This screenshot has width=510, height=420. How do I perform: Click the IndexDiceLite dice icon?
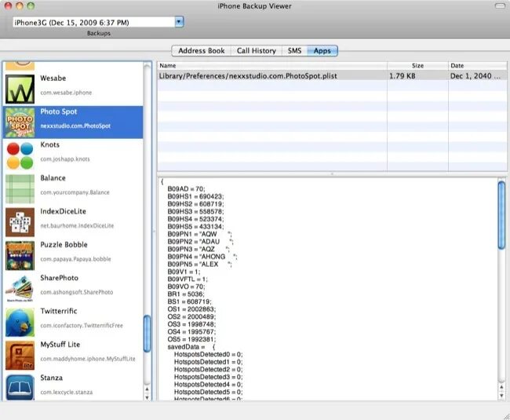[20, 222]
